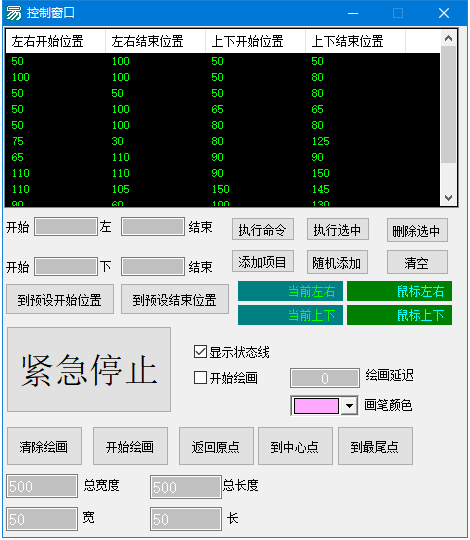The width and height of the screenshot is (470, 540).
Task: Click the list scroll-down arrow
Action: pos(448,198)
